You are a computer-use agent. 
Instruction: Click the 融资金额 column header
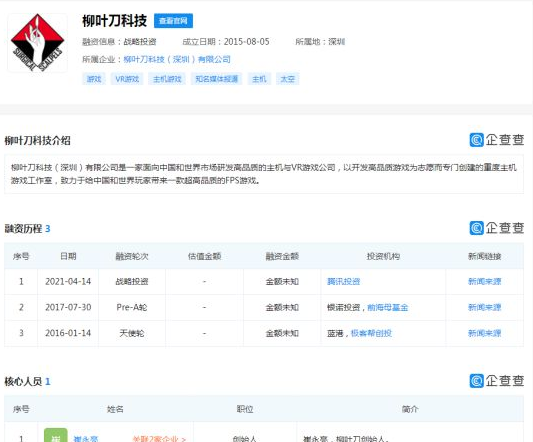pos(282,256)
